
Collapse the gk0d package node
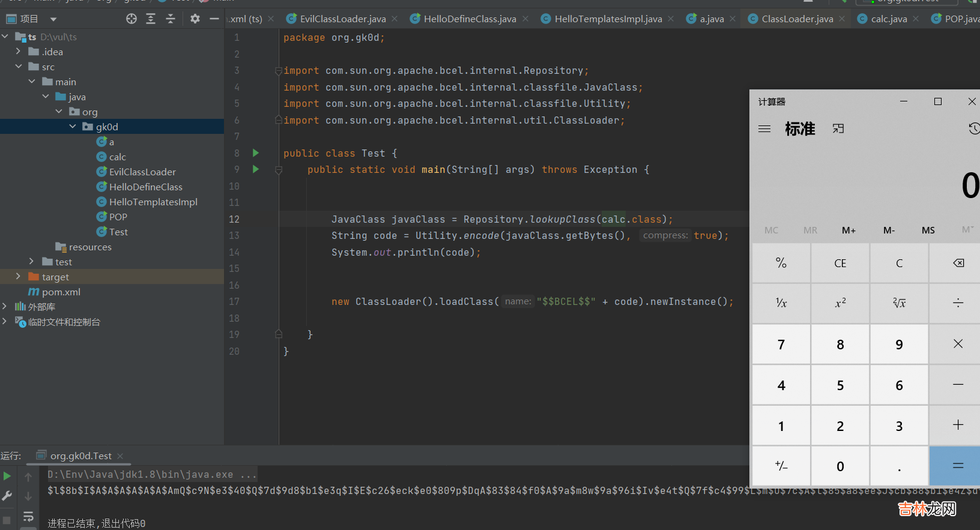73,127
